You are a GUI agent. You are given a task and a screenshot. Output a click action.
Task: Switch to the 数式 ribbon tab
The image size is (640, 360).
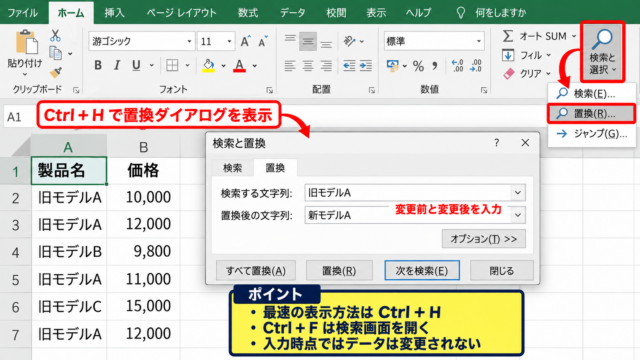[248, 13]
